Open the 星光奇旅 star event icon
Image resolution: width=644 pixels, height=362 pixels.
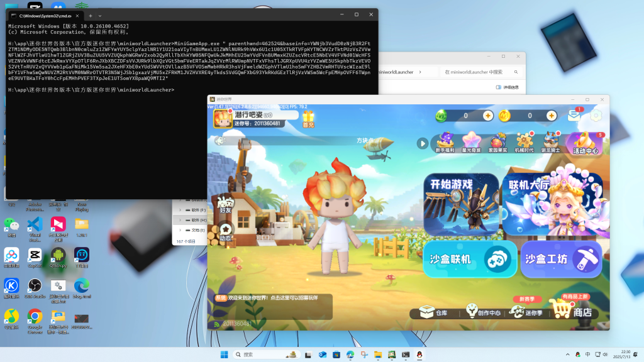tap(472, 143)
